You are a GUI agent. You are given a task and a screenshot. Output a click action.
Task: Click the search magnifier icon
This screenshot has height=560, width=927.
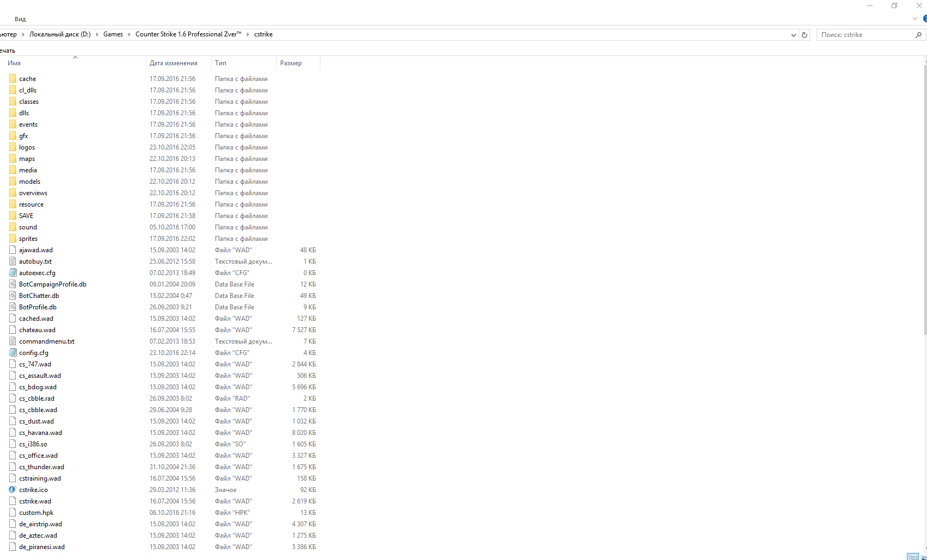coord(918,35)
